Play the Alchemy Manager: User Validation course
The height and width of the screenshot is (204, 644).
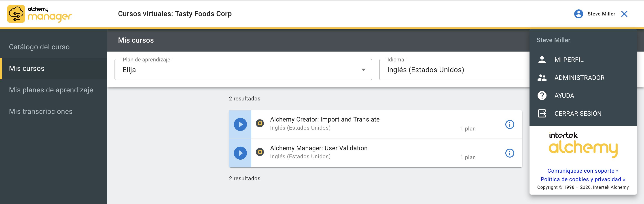(240, 153)
